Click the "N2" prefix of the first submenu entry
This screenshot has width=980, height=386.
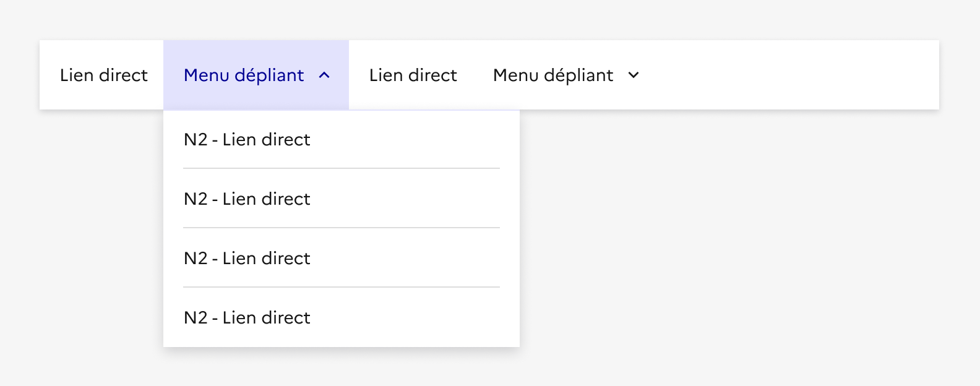coord(196,140)
